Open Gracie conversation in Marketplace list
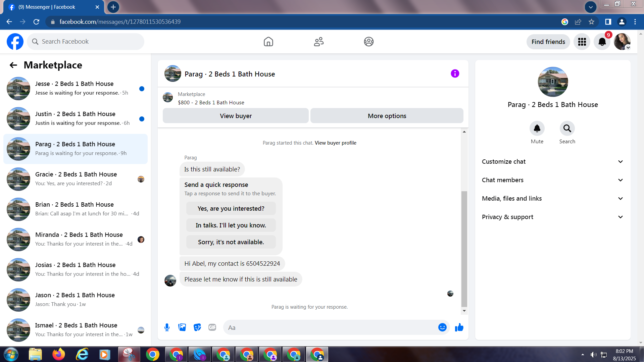The height and width of the screenshot is (362, 644). [x=76, y=179]
